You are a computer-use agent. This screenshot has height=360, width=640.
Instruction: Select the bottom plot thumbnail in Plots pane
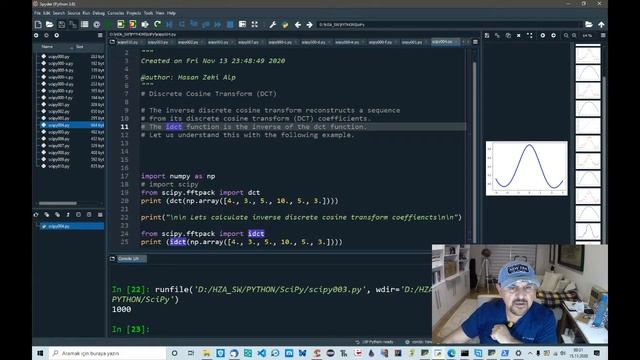coord(588,231)
